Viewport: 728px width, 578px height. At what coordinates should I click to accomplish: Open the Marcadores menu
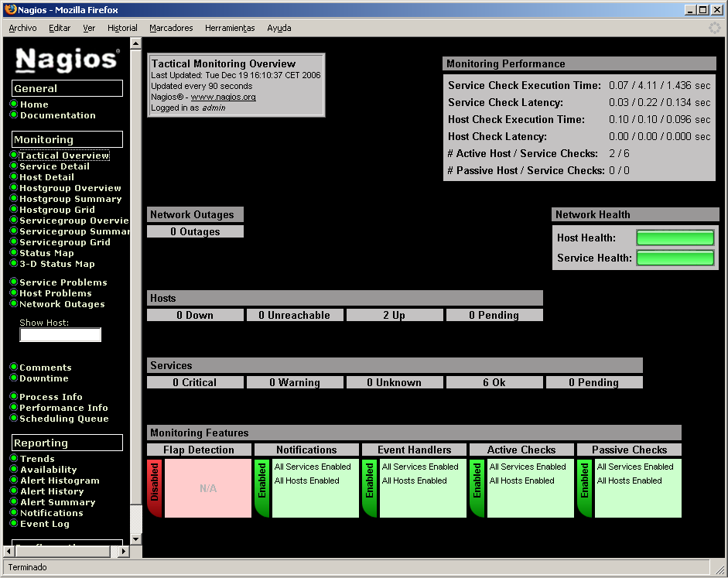click(x=171, y=29)
